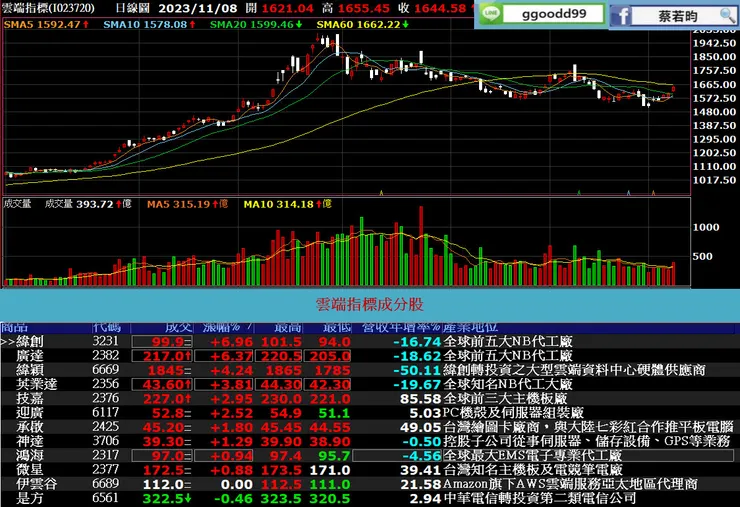Click the 產業地位 column header
Viewport: 740px width, 507px height.
(x=470, y=327)
